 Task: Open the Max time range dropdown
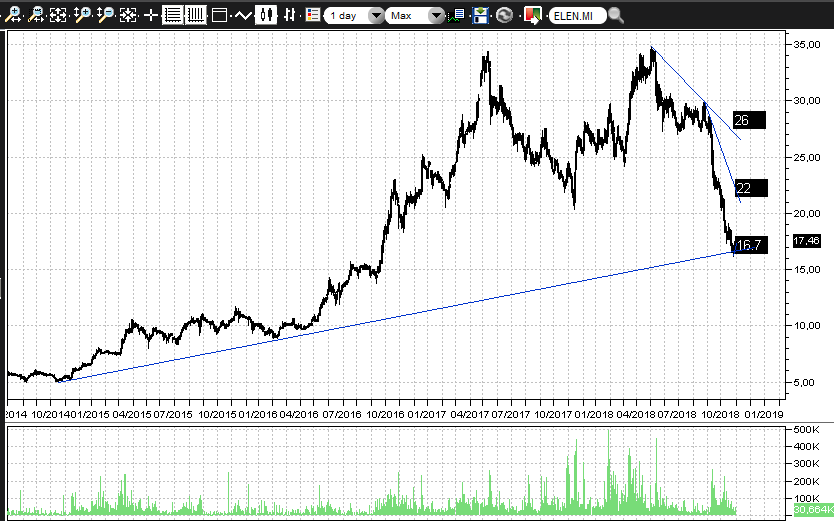coord(414,15)
